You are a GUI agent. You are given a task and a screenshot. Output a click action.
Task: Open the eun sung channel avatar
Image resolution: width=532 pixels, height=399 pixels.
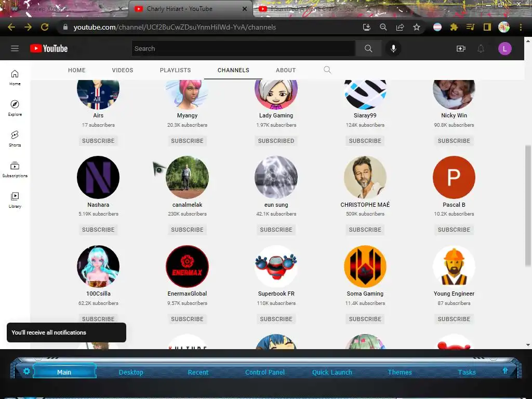pyautogui.click(x=276, y=177)
